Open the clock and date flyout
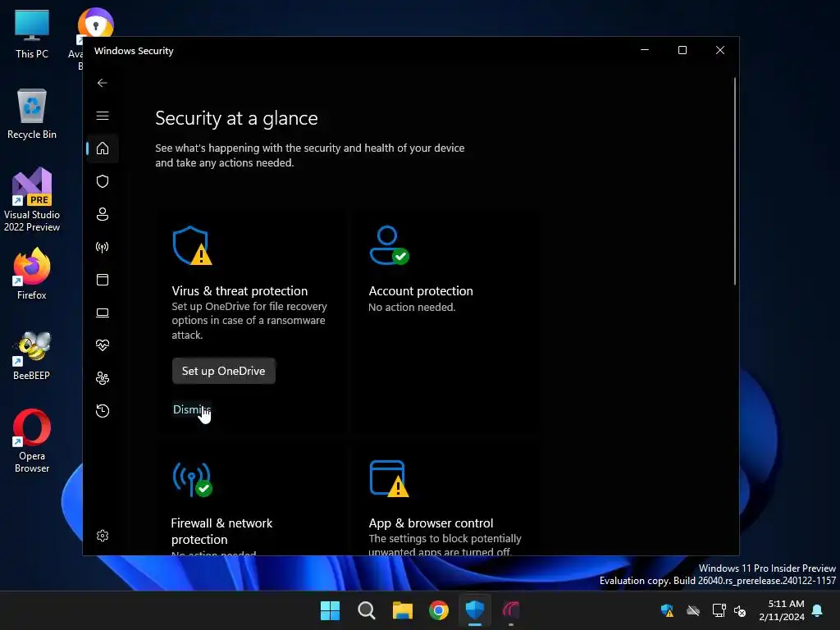The height and width of the screenshot is (630, 840). [x=782, y=610]
